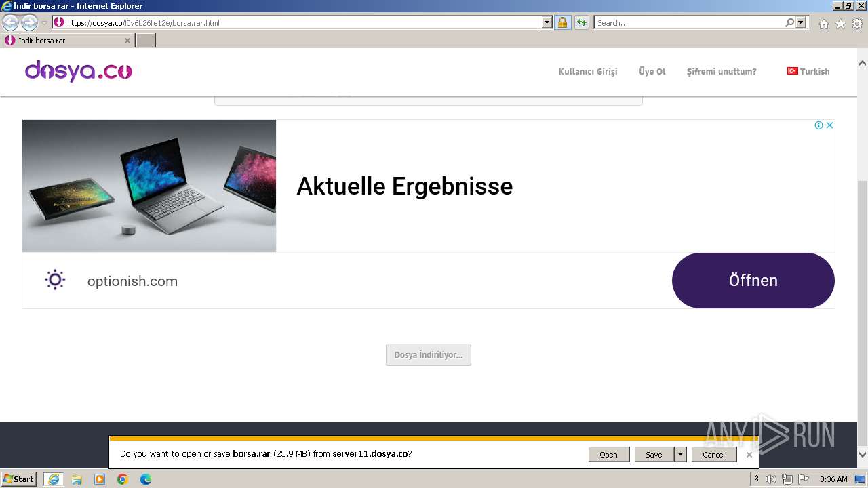This screenshot has height=488, width=868.
Task: Click the ad info icon
Action: tap(818, 125)
